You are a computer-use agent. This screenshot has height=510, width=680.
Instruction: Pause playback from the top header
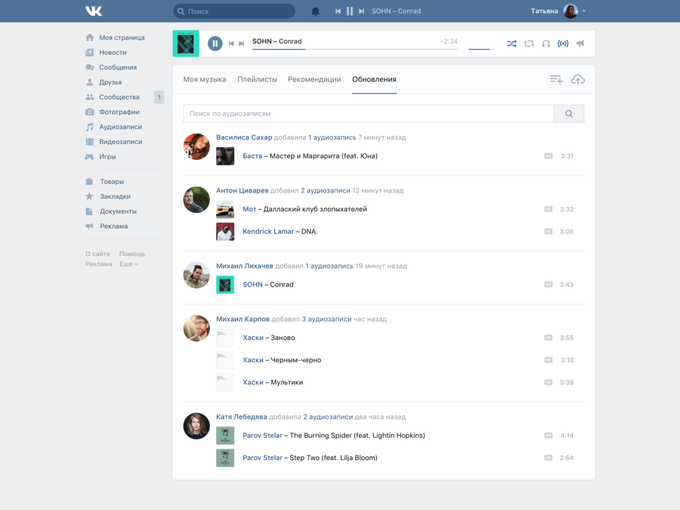pos(350,11)
